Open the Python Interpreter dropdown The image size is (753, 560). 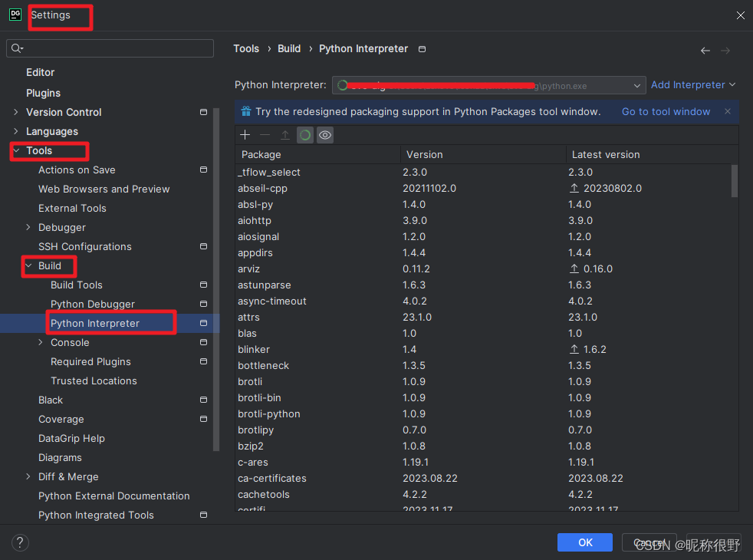point(488,85)
